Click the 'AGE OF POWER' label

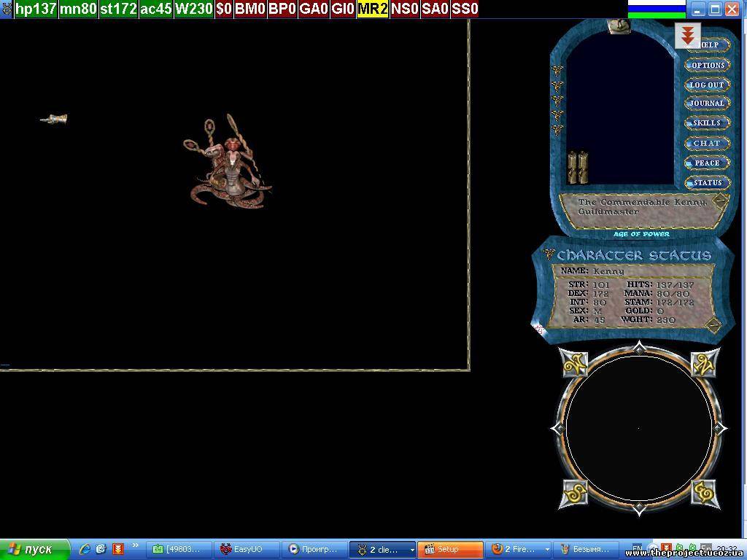coord(641,234)
